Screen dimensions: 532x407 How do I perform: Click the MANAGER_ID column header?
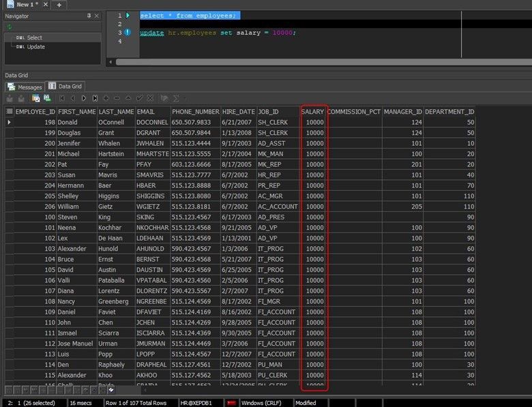point(402,112)
